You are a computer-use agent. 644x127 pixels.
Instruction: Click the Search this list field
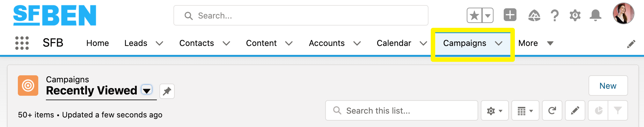(x=402, y=110)
